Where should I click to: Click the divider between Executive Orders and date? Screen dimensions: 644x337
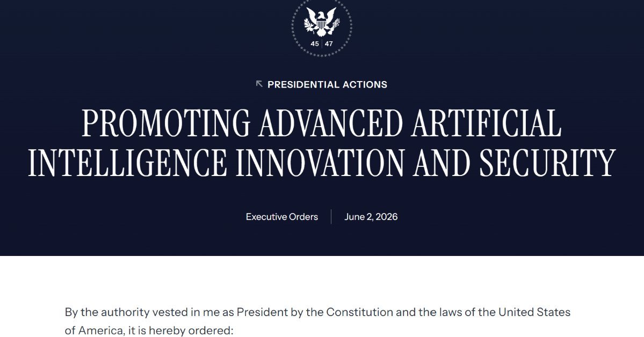(331, 217)
